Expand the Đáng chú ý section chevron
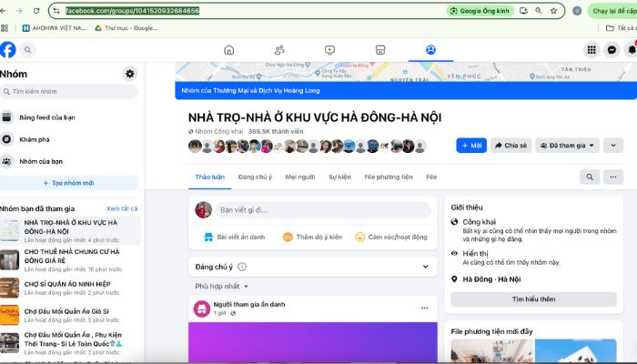 [425, 267]
